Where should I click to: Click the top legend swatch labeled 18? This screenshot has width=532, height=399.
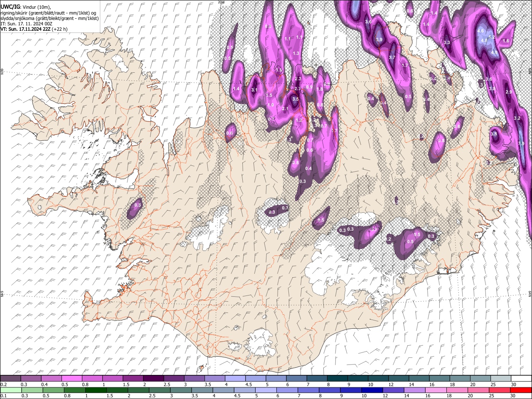[460, 379]
